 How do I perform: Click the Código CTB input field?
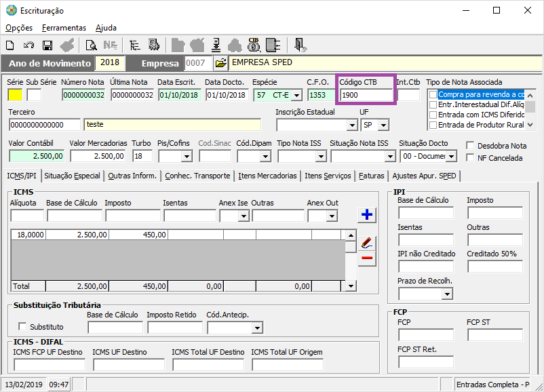coord(366,95)
